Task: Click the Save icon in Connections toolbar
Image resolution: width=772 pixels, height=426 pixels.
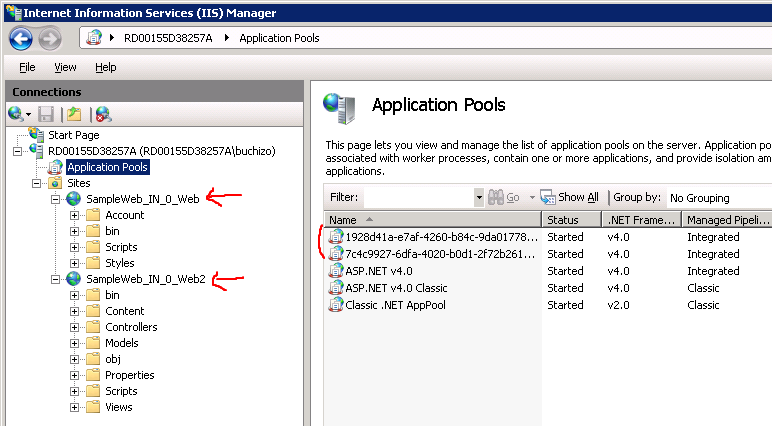Action: pyautogui.click(x=46, y=115)
